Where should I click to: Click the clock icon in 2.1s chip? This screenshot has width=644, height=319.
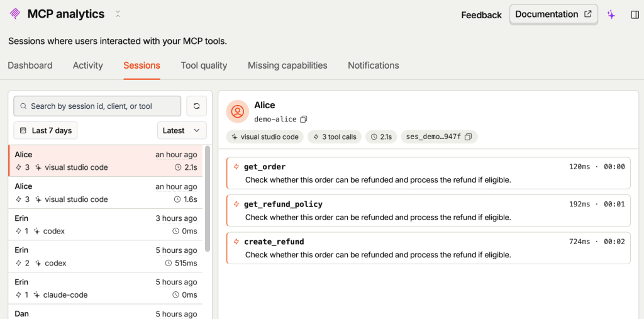tap(374, 137)
